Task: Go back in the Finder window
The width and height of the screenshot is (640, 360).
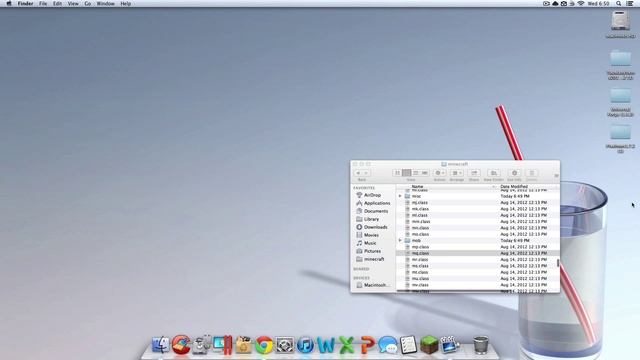Action: [358, 173]
